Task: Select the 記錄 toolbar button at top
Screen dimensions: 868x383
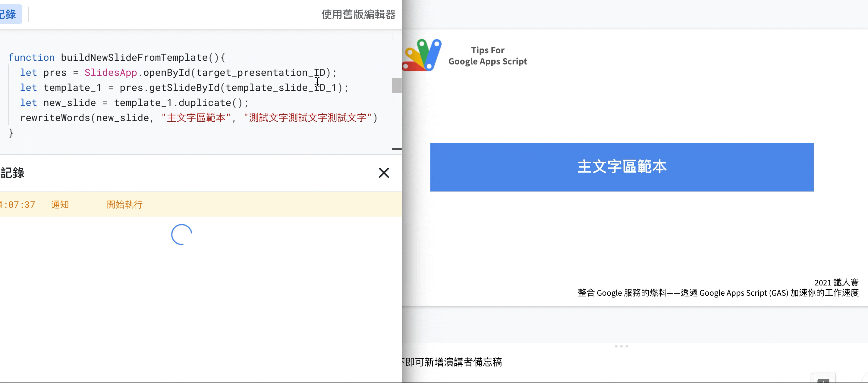Action: pos(10,14)
